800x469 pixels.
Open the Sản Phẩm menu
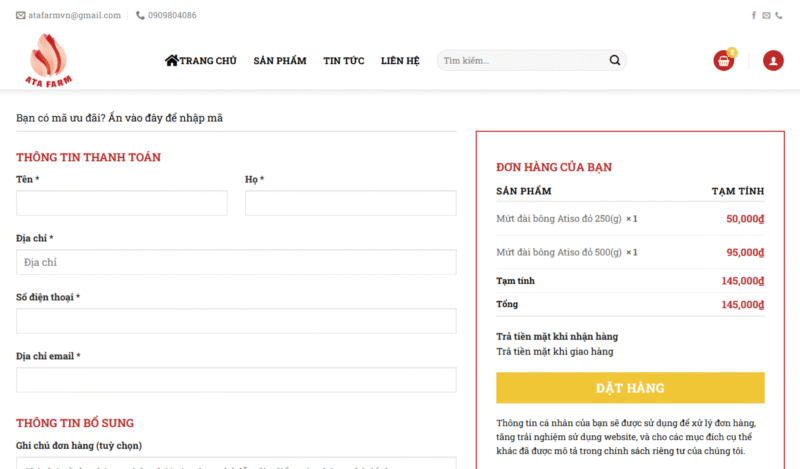coord(280,61)
